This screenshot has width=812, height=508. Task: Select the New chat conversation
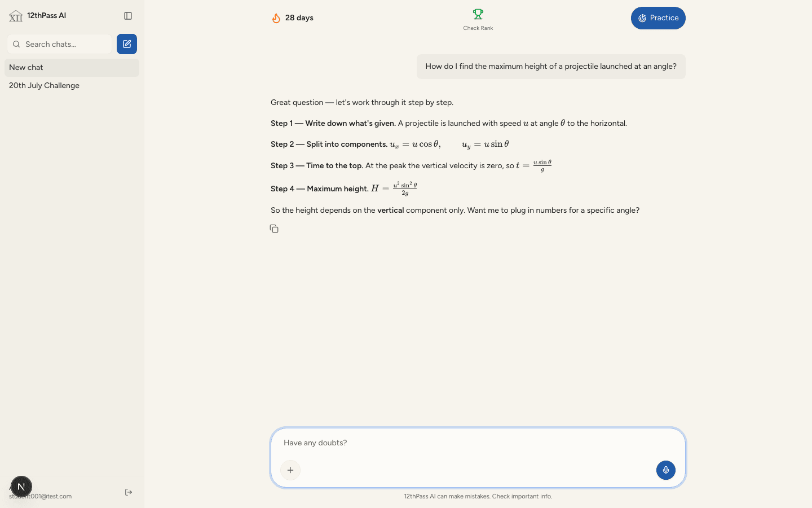[x=72, y=68]
